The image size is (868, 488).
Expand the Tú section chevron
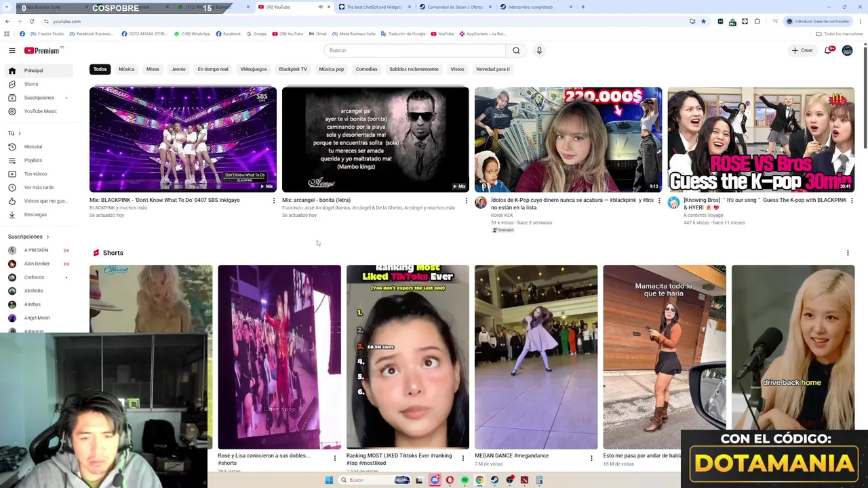click(20, 133)
